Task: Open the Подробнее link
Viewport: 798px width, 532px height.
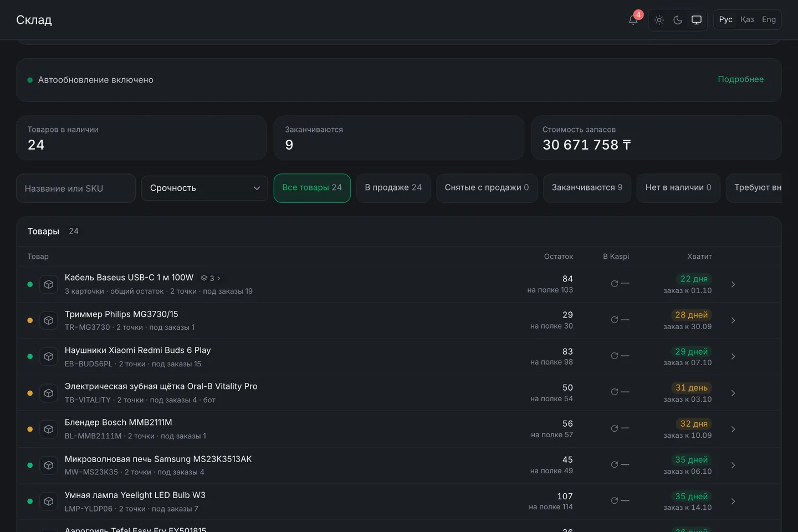Action: click(x=740, y=79)
